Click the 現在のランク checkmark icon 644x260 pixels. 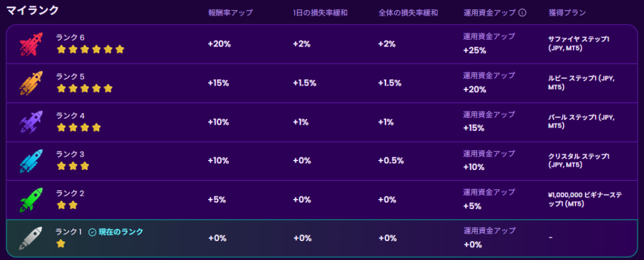(92, 232)
